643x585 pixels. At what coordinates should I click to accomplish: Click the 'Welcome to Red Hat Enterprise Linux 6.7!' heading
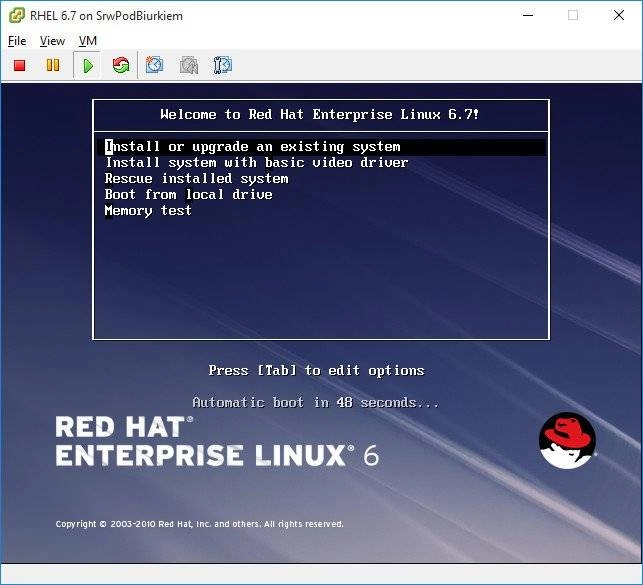(319, 114)
